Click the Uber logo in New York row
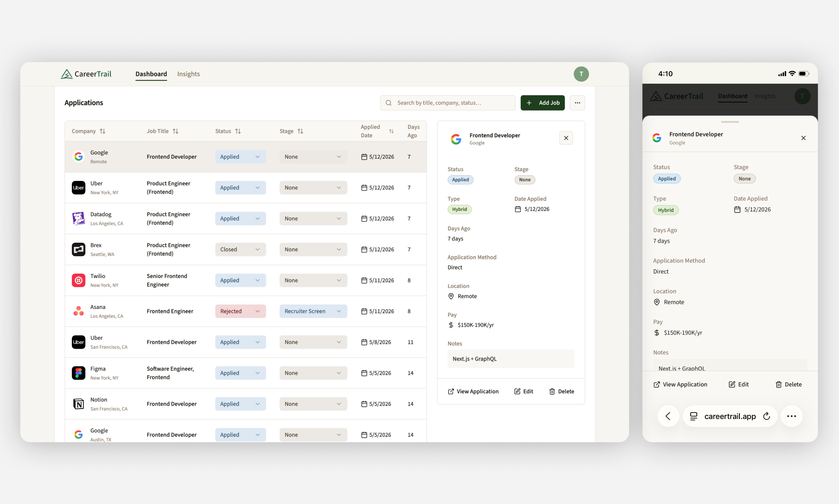This screenshot has width=839, height=504. coord(78,187)
